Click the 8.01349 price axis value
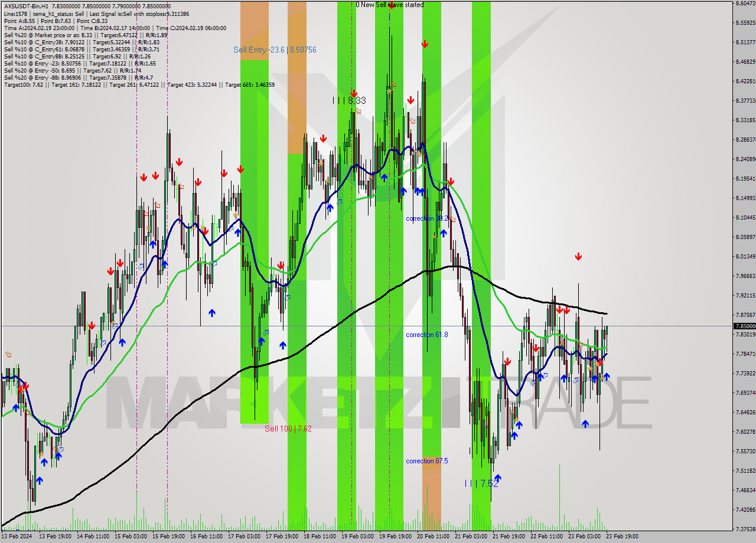The image size is (756, 543). coord(745,256)
